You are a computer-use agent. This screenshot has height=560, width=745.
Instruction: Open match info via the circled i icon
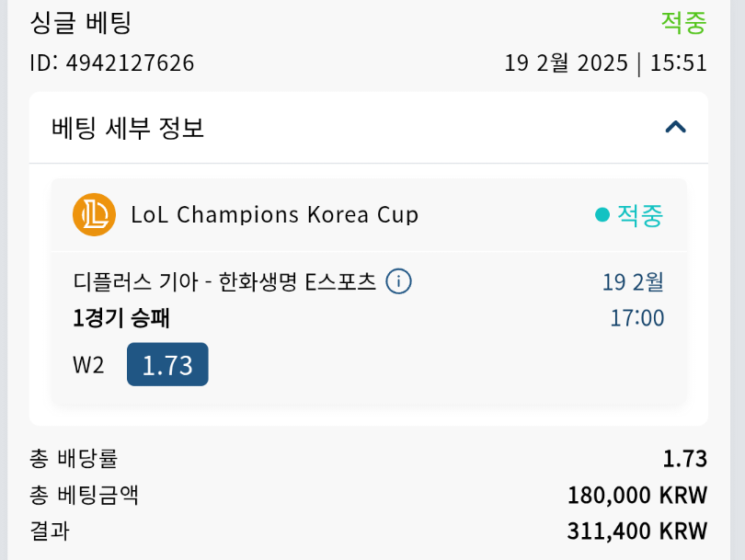point(398,281)
